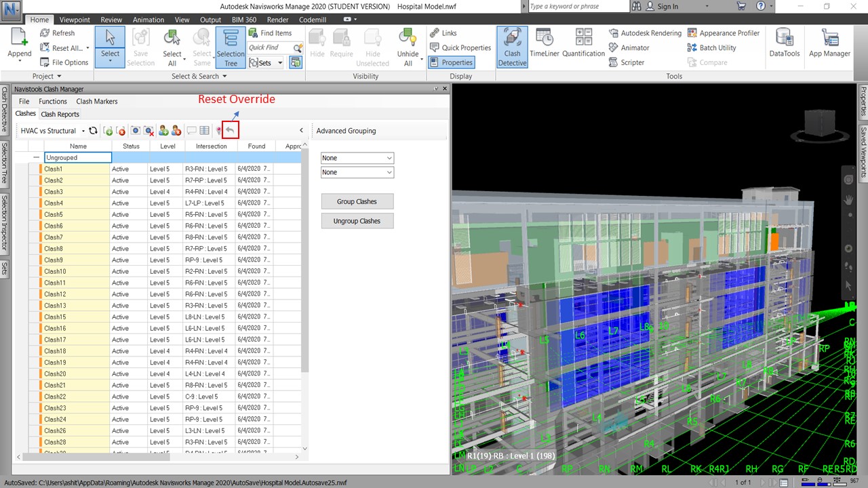The image size is (868, 488).
Task: Open Appearance Profiler
Action: pyautogui.click(x=724, y=33)
